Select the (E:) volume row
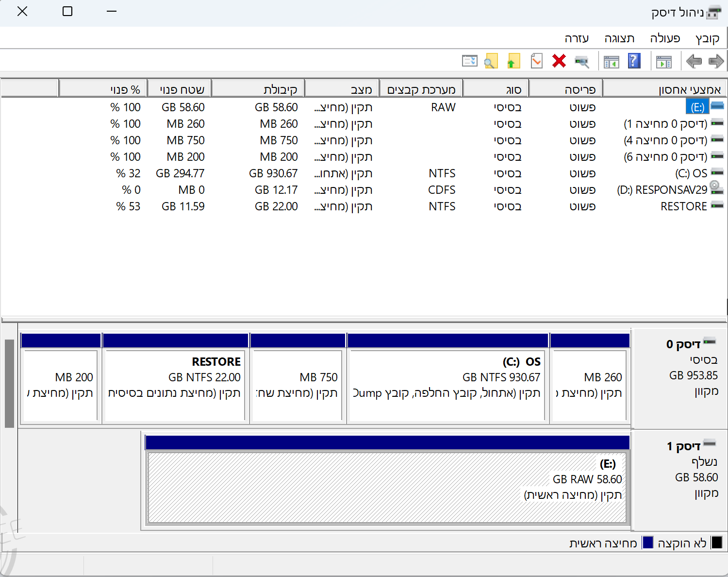The height and width of the screenshot is (577, 728). click(x=364, y=107)
